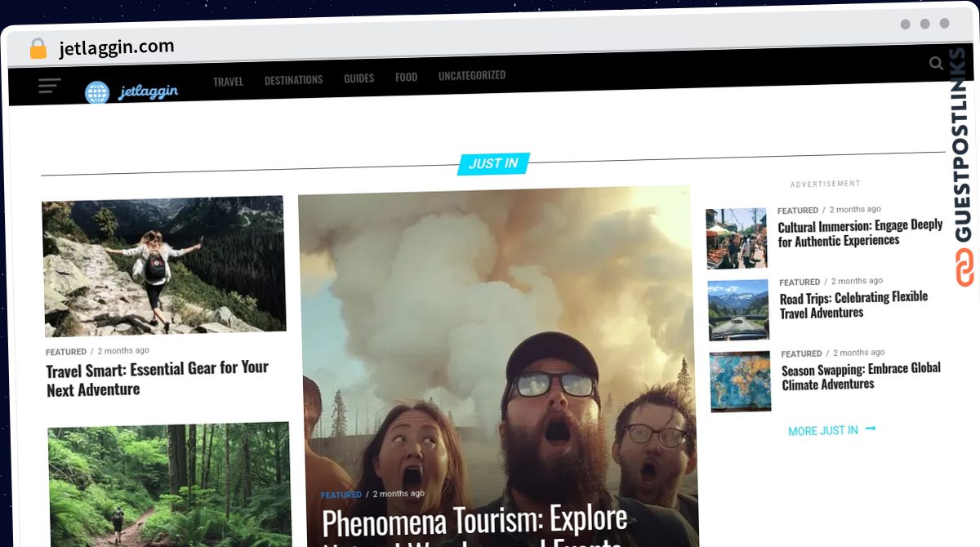This screenshot has height=547, width=980.
Task: Read Travel Smart: Essential Gear article
Action: tap(158, 379)
